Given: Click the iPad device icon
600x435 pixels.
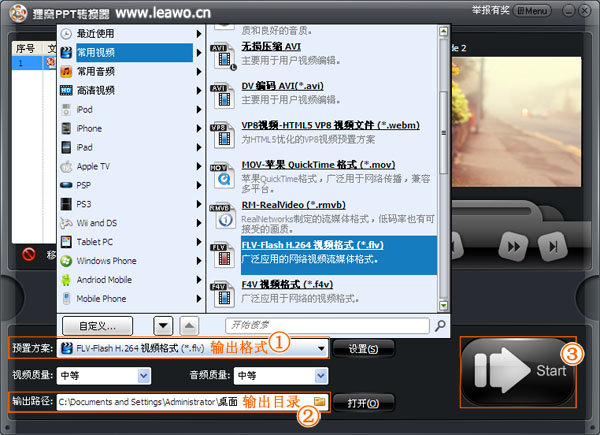Looking at the screenshot, I should point(66,147).
